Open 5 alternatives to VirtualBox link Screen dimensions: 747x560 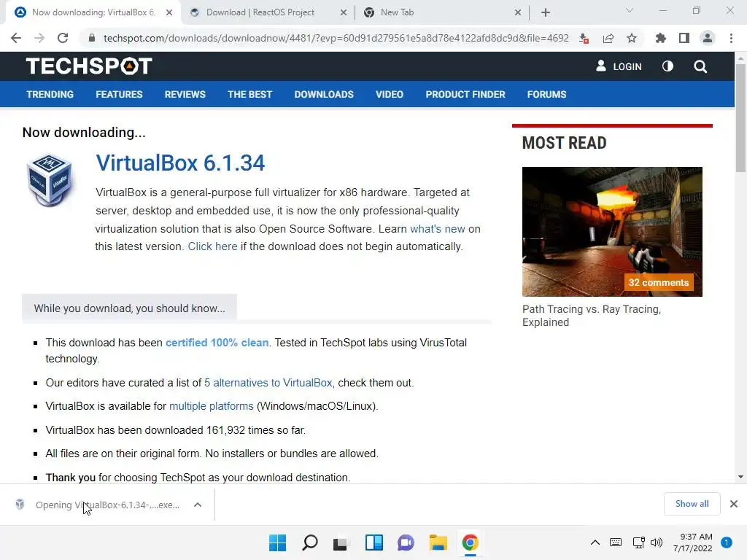pos(268,382)
